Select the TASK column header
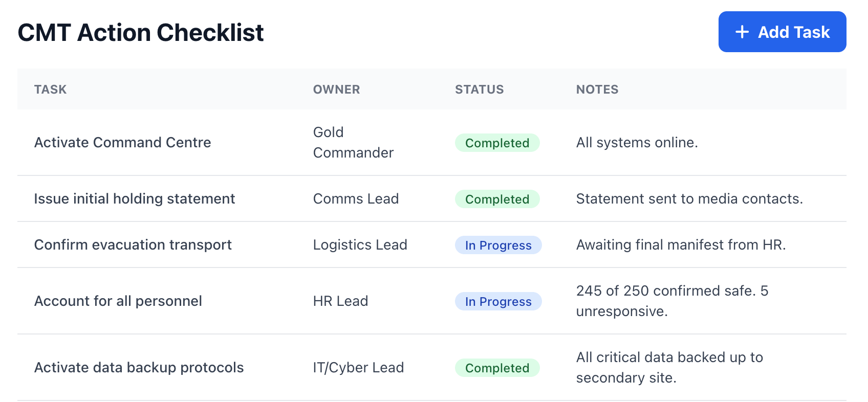Viewport: 868px width, 402px height. (x=50, y=90)
